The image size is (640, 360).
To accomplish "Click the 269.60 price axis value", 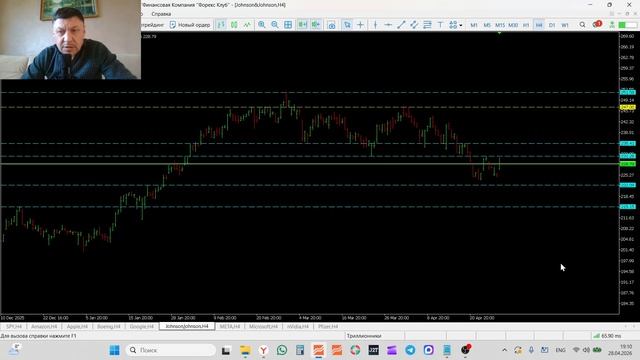I will coord(627,36).
